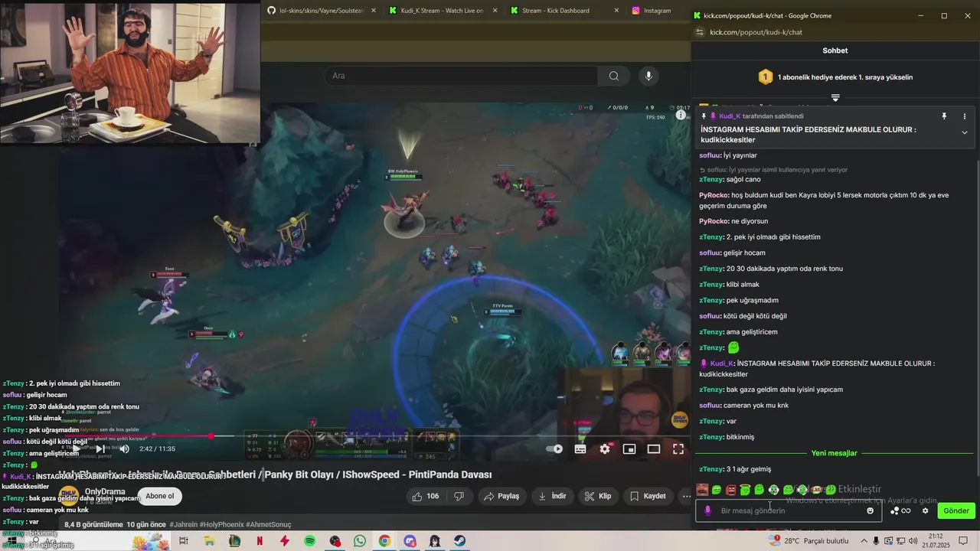
Task: Create a clip with 'Klip'
Action: click(597, 496)
